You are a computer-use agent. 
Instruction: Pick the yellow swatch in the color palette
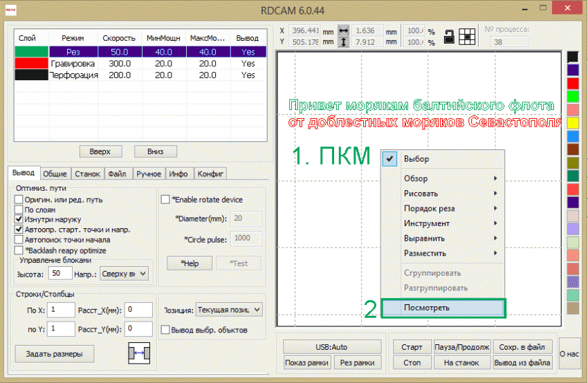572,123
